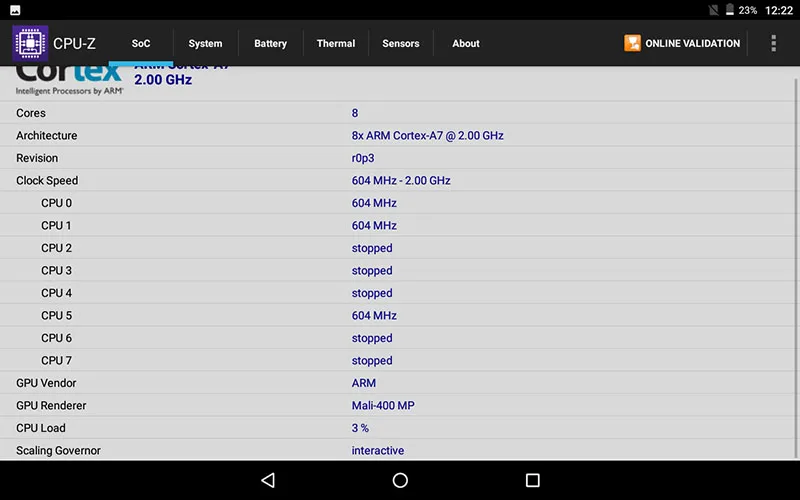The height and width of the screenshot is (500, 800).
Task: Select the Revision row label
Action: click(37, 158)
